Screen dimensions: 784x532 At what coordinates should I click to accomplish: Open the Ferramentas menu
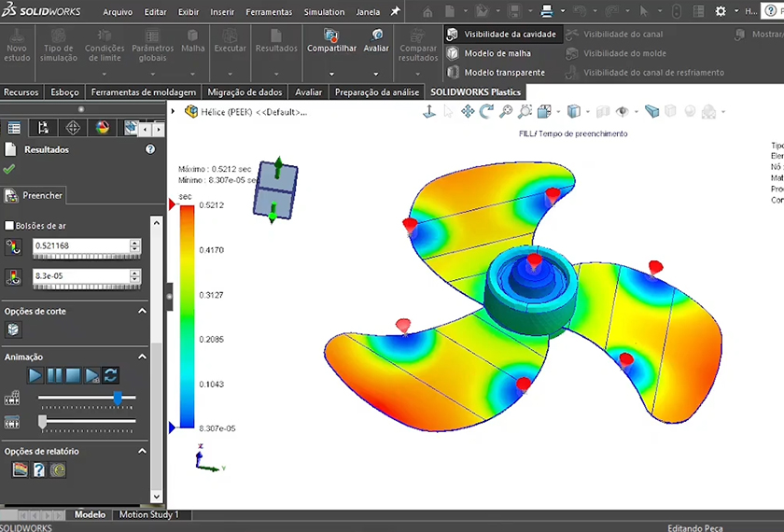coord(269,12)
